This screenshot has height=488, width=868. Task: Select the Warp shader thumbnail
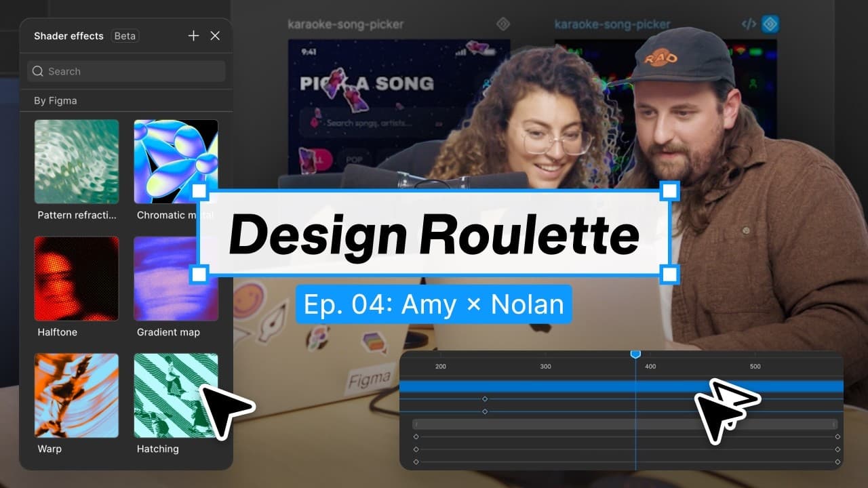click(x=77, y=395)
